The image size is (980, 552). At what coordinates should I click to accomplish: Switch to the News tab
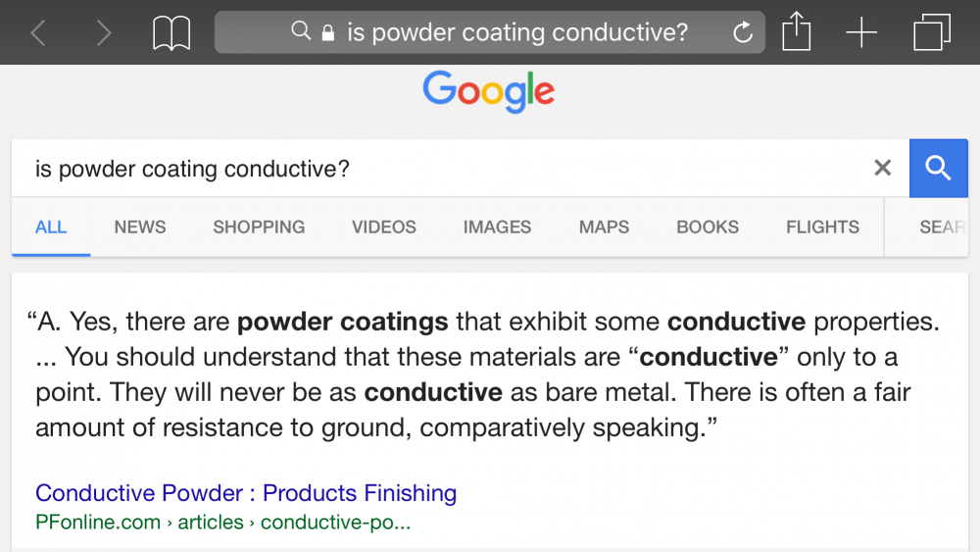pyautogui.click(x=140, y=226)
